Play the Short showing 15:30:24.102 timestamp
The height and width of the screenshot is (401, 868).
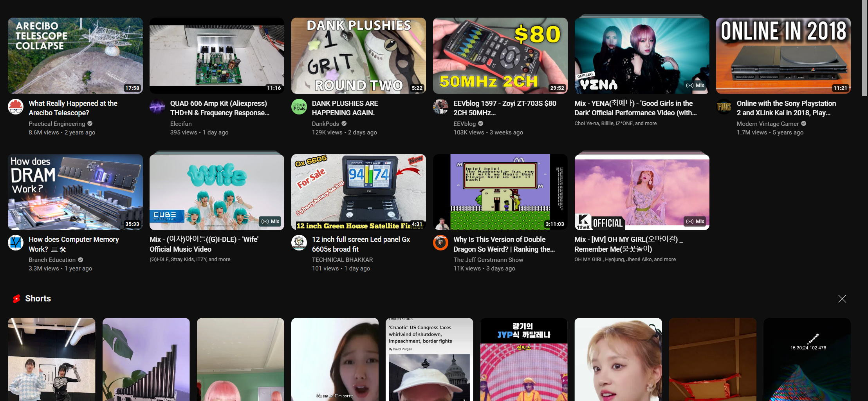pyautogui.click(x=807, y=359)
